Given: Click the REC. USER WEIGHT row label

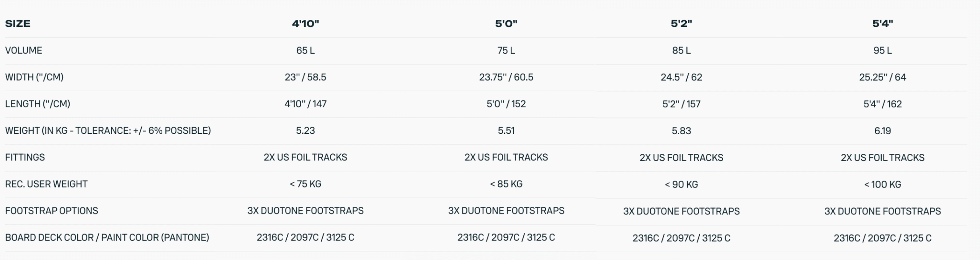Looking at the screenshot, I should pos(46,184).
